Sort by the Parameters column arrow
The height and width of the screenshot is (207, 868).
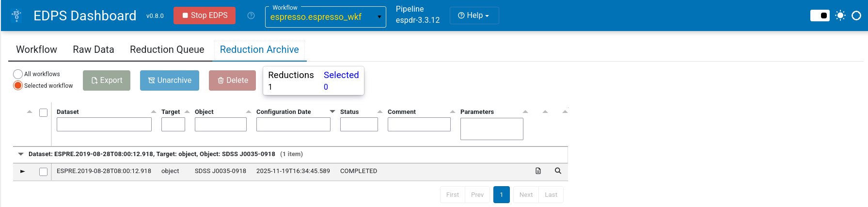[525, 112]
